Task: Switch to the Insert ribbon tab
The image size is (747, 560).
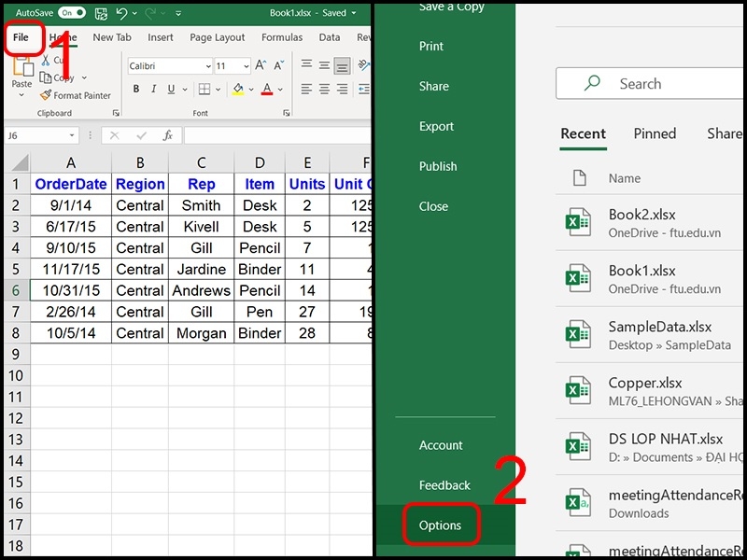Action: click(x=161, y=37)
